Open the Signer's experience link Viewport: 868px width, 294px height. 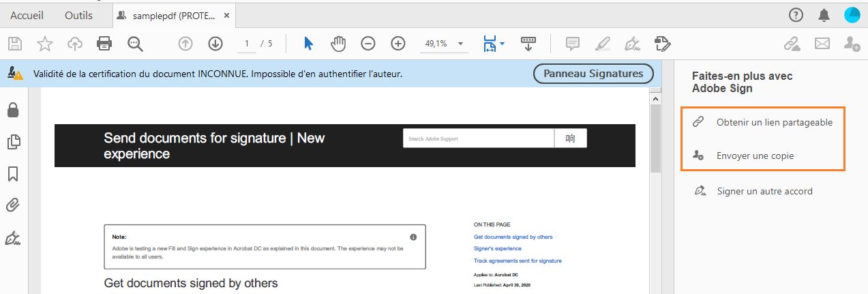tap(498, 248)
